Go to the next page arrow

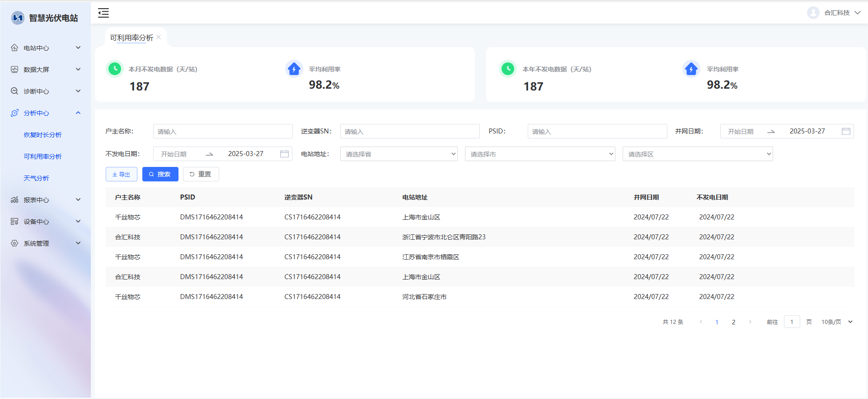(x=750, y=322)
